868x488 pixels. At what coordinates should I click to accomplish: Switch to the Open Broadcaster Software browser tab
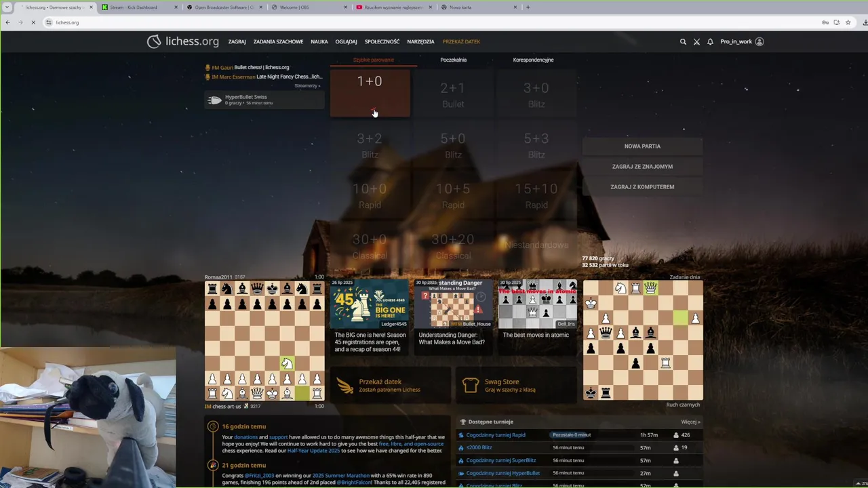224,7
